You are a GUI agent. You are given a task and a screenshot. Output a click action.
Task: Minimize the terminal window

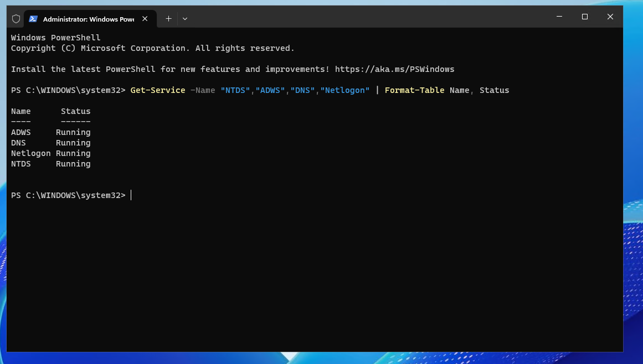click(559, 17)
